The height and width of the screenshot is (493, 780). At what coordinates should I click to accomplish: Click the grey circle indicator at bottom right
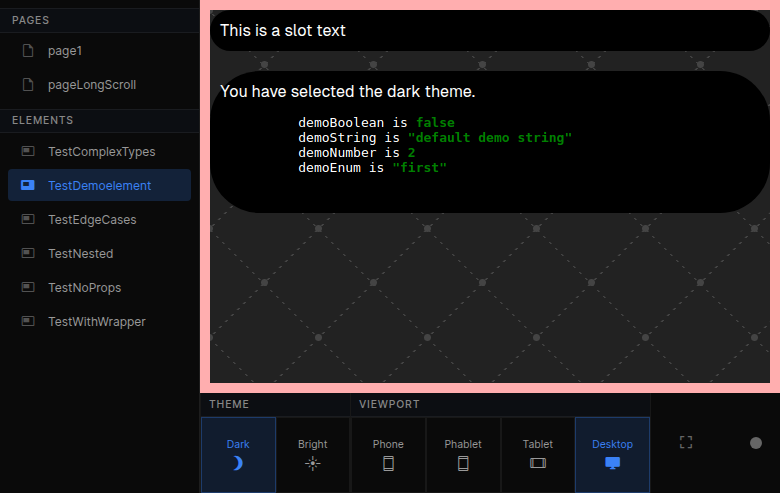pos(756,443)
